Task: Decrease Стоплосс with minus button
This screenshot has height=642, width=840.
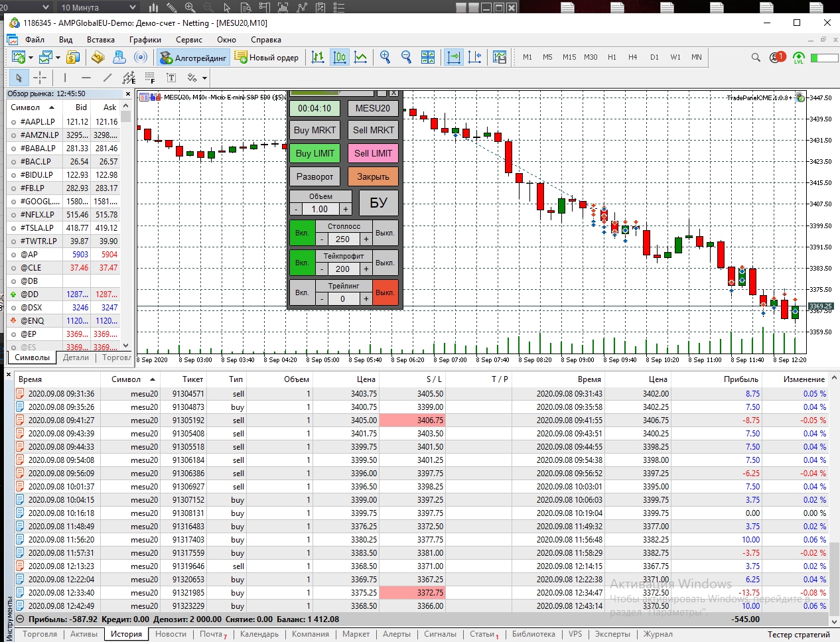Action: (322, 239)
